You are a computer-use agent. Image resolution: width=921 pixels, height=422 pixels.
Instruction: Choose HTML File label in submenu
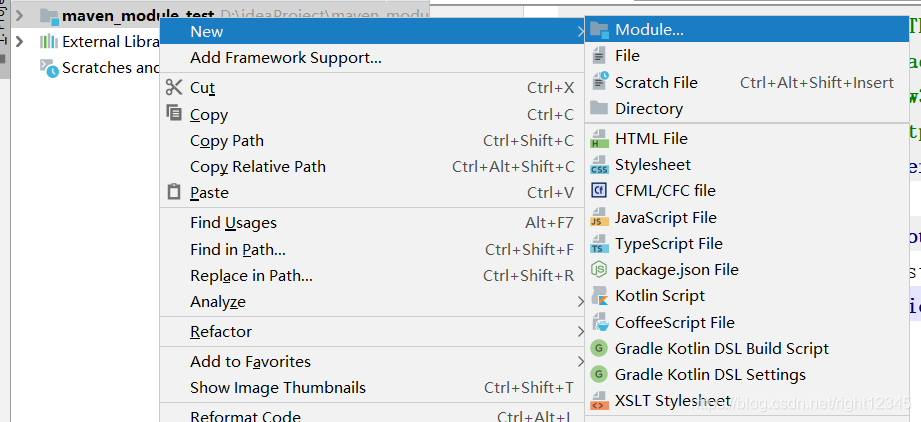point(651,138)
